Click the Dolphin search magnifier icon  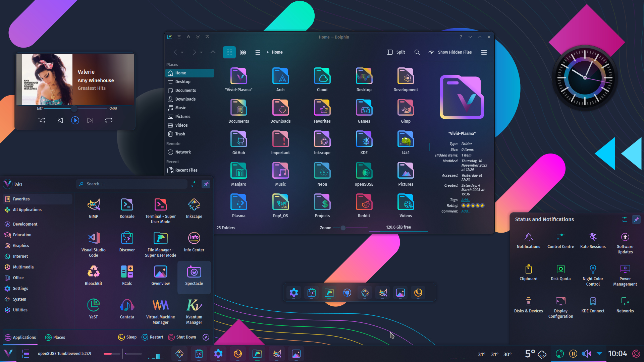417,52
